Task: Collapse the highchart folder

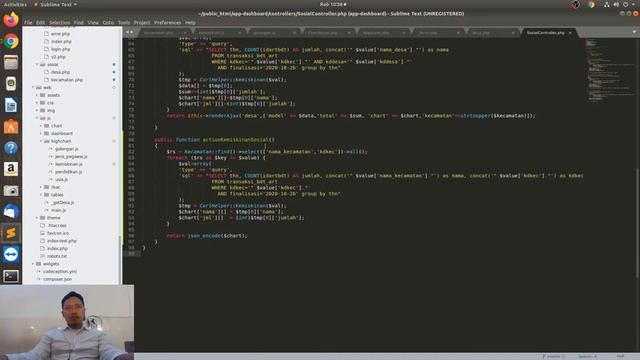Action: 41,141
